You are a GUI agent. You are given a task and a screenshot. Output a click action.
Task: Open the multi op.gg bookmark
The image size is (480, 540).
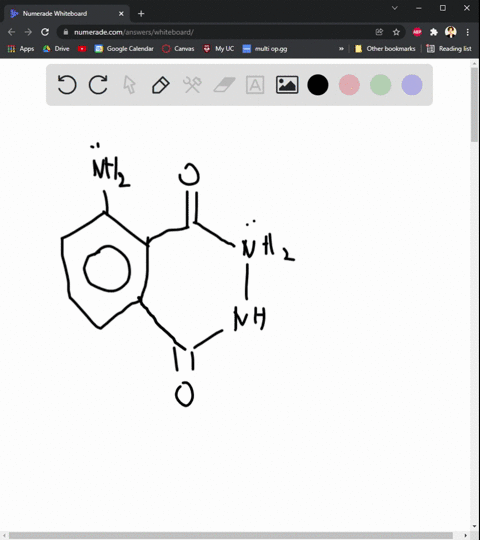(x=265, y=49)
